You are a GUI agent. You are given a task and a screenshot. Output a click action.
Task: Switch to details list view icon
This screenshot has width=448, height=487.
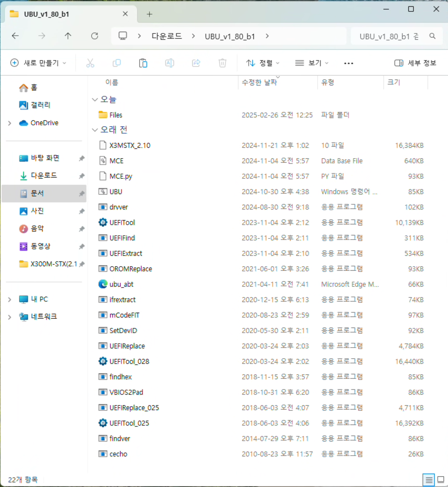pos(429,479)
